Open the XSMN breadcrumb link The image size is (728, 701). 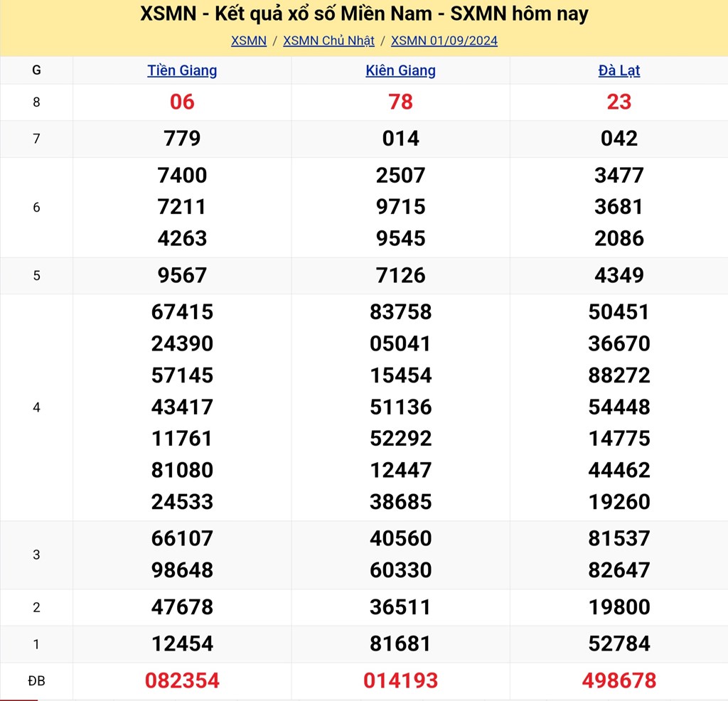pos(249,41)
